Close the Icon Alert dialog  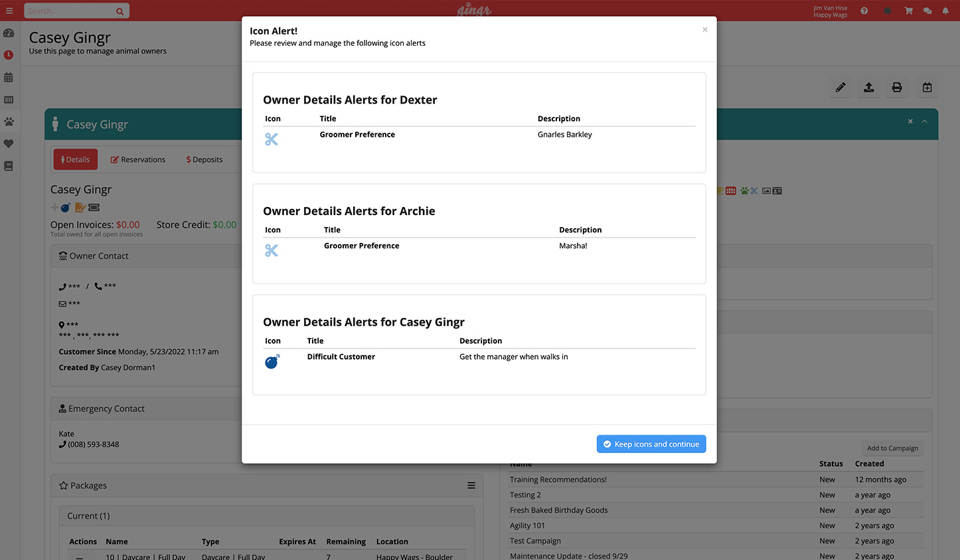click(704, 30)
